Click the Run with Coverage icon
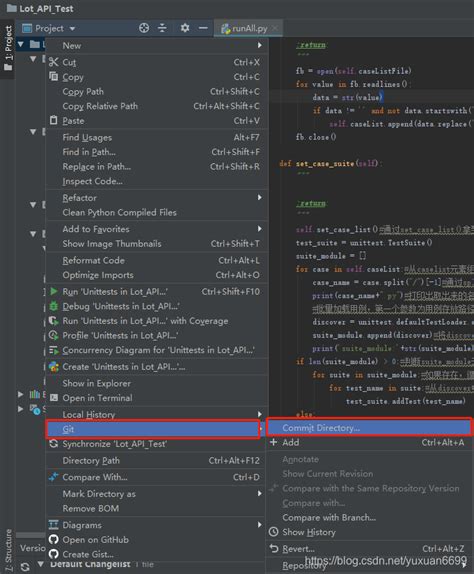Viewport: 474px width, 574px height. (x=53, y=321)
